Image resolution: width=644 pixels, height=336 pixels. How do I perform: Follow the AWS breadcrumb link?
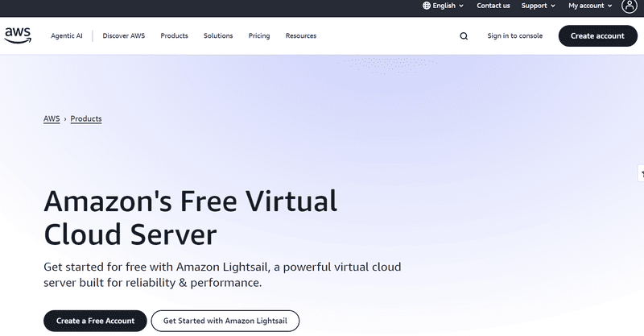pos(52,119)
